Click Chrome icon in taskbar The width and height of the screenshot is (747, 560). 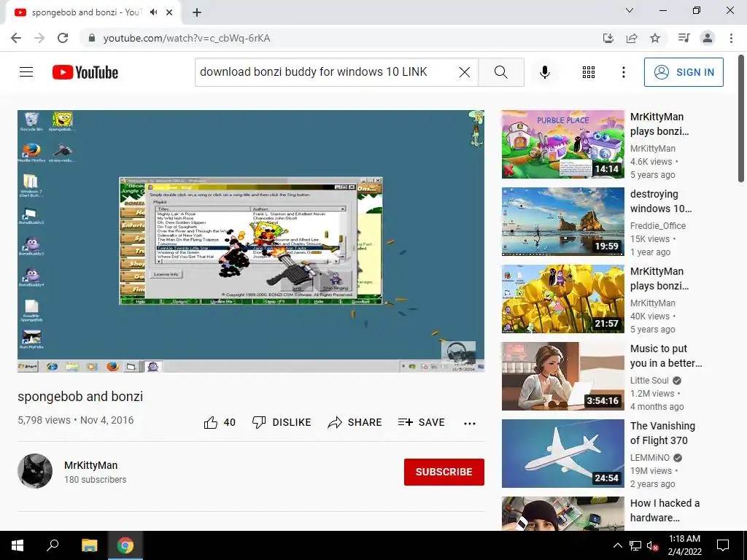[x=125, y=545]
